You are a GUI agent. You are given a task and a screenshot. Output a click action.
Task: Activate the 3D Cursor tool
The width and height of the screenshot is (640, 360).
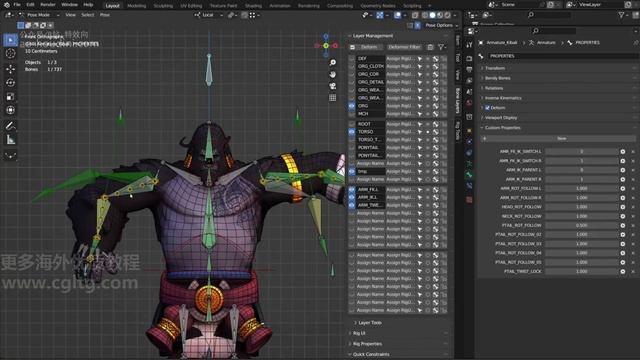[11, 53]
